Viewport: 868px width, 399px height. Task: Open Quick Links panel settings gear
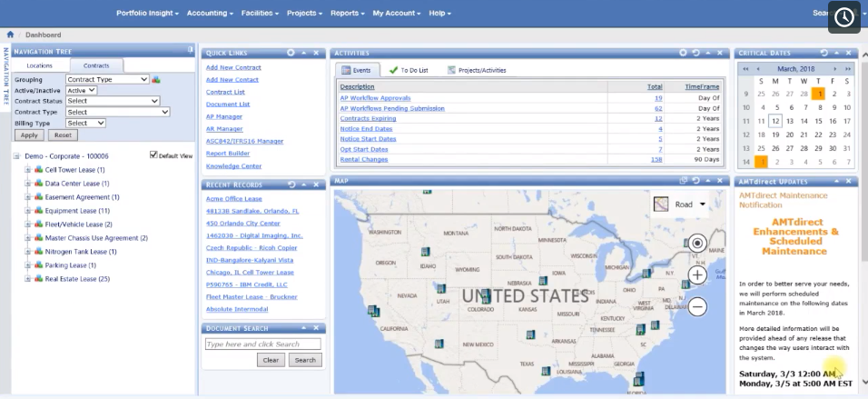[x=291, y=53]
